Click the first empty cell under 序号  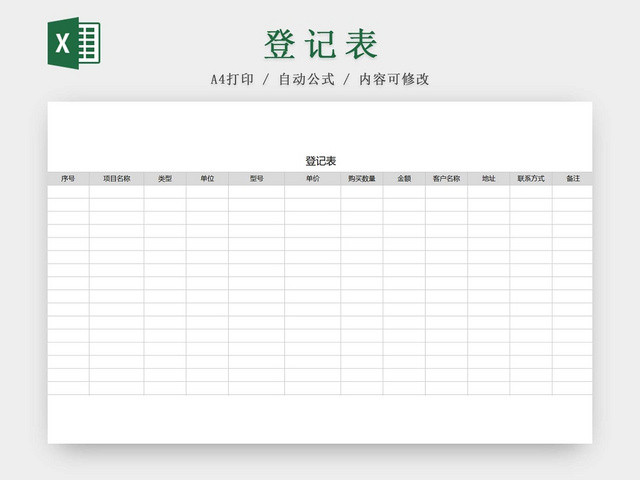(x=68, y=192)
